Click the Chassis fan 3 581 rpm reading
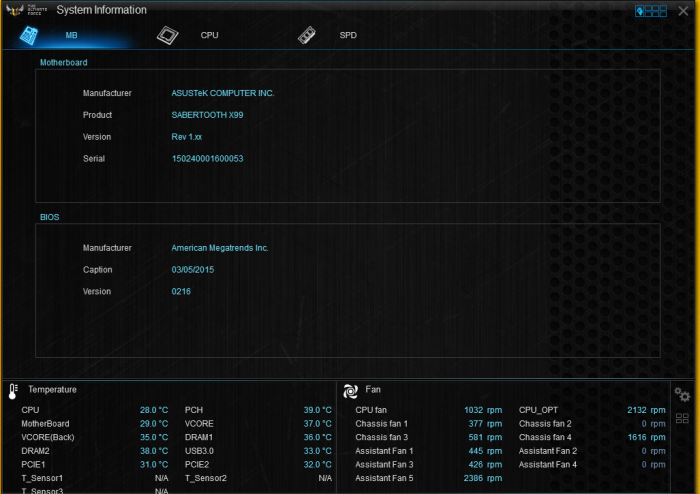Viewport: 700px width, 494px height. 485,437
